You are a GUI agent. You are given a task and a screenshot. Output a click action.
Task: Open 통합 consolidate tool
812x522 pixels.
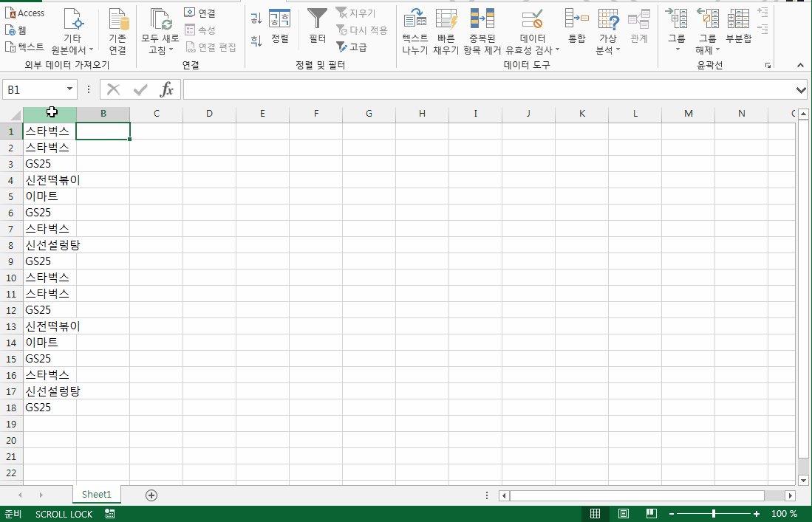click(x=576, y=26)
